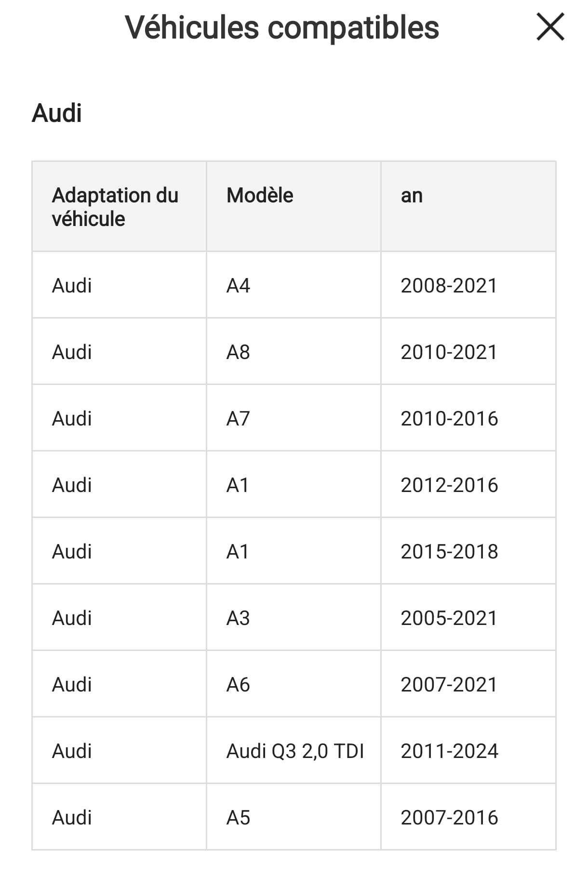Click the 2015-2018 year range
The width and height of the screenshot is (588, 877).
coord(449,552)
